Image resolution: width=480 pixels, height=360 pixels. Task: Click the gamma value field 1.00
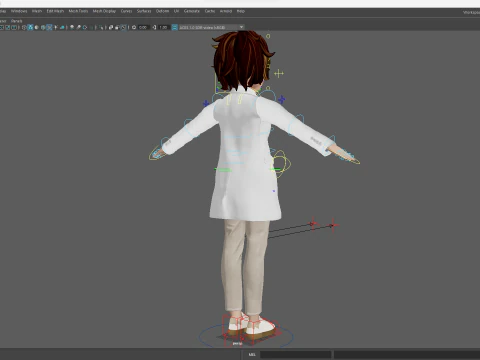(163, 27)
